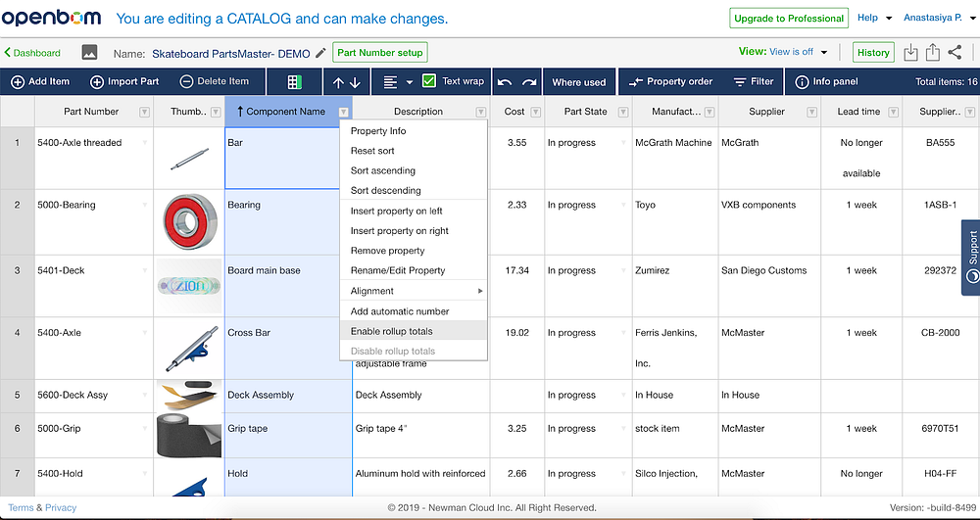Click the History button
Viewport: 980px width, 520px height.
pyautogui.click(x=873, y=53)
